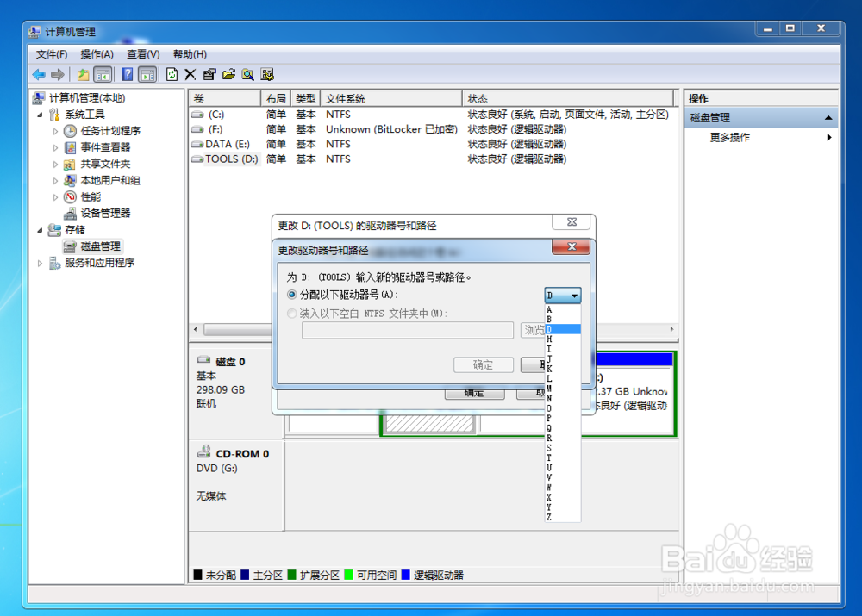Select the DATA (E:) volume row
Image resolution: width=862 pixels, height=616 pixels.
click(x=432, y=144)
